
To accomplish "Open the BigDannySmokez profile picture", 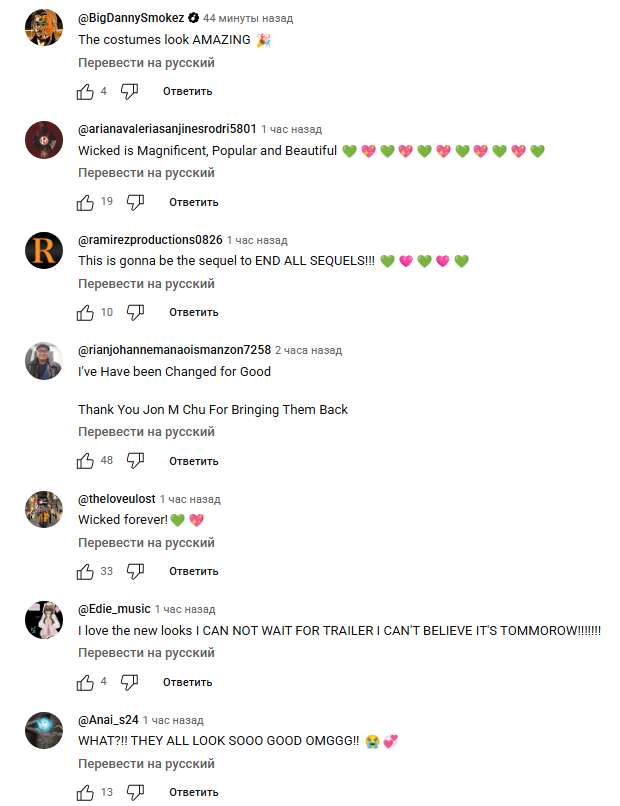I will tap(44, 27).
